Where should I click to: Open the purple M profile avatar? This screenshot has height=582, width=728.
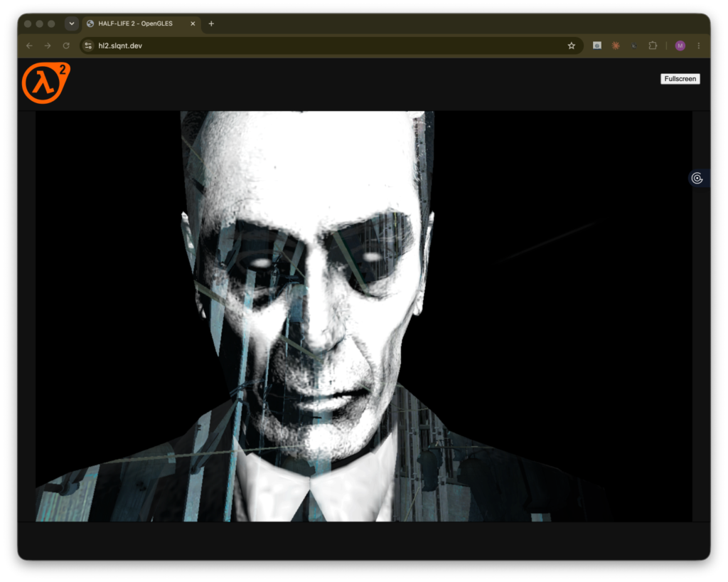(680, 46)
